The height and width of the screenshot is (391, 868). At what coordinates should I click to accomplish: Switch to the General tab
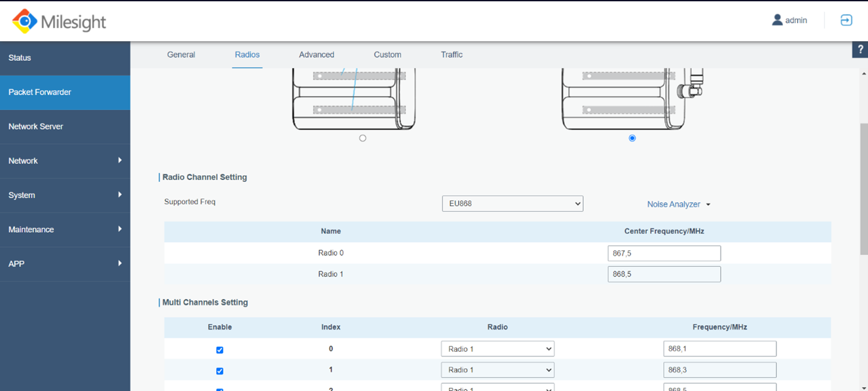pyautogui.click(x=181, y=55)
